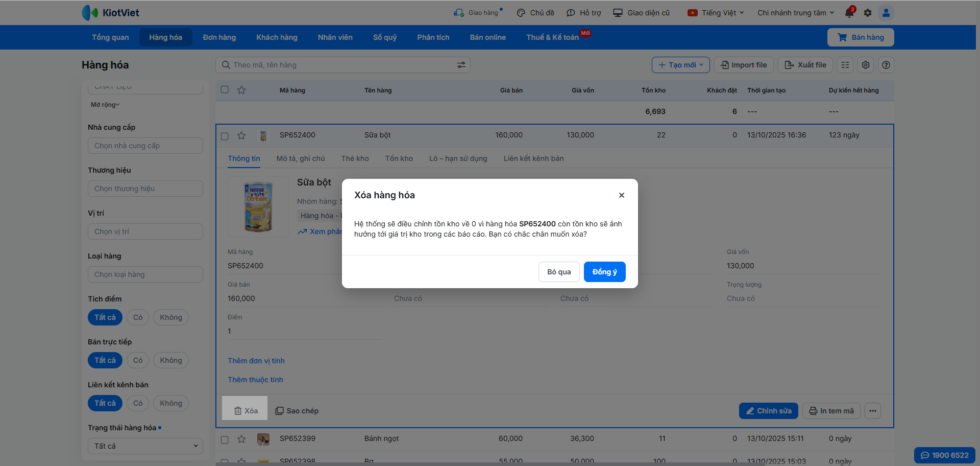The height and width of the screenshot is (466, 980).
Task: Call hotline 1900 6522 chat button
Action: (945, 455)
